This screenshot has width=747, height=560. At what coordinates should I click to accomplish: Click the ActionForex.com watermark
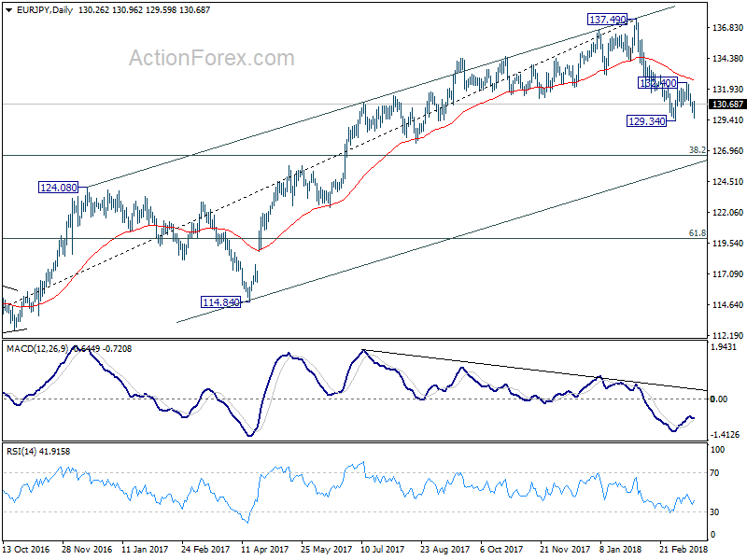(212, 58)
